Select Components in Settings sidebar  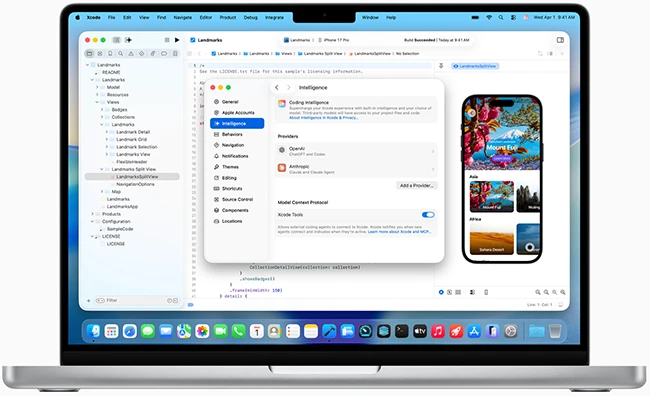237,210
